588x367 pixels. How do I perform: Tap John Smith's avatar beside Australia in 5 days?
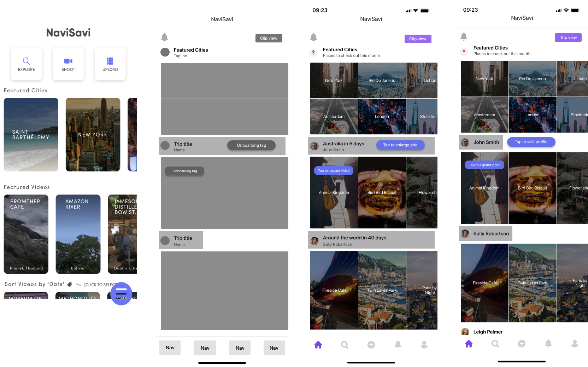pos(314,146)
